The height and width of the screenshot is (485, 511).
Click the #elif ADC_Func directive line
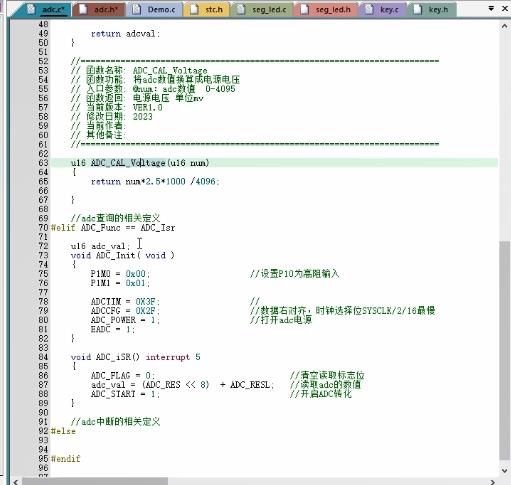coord(113,228)
